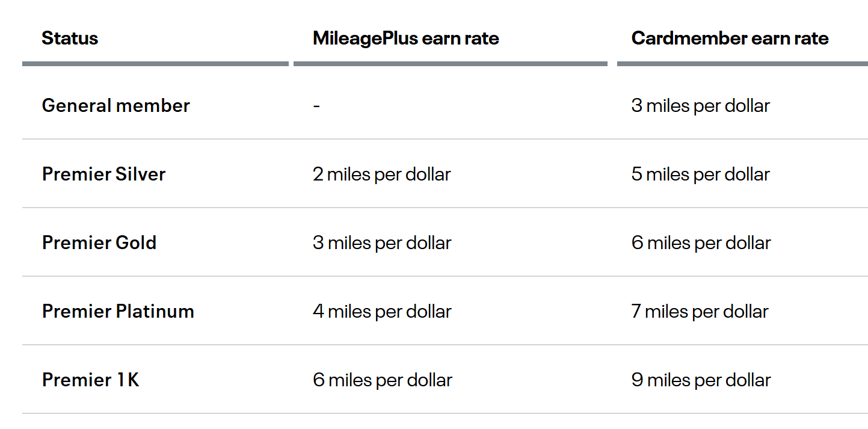
Task: Click the 9 miles per dollar cell
Action: click(x=701, y=380)
